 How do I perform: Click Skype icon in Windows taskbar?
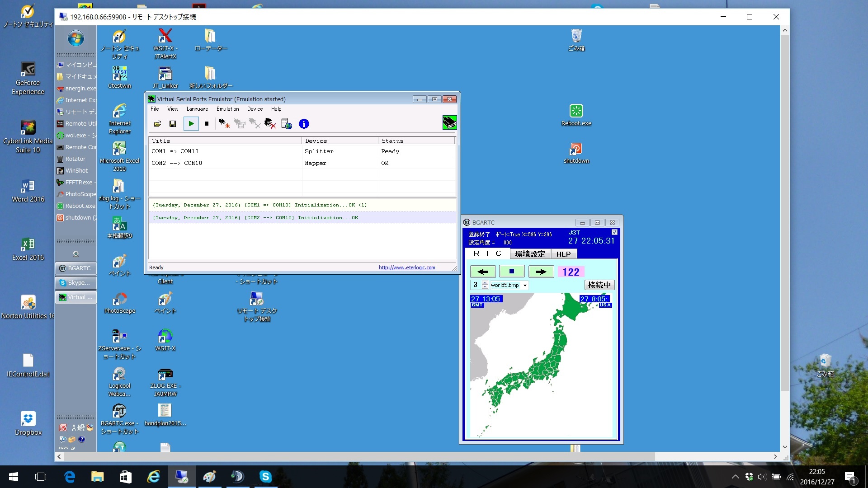[265, 476]
